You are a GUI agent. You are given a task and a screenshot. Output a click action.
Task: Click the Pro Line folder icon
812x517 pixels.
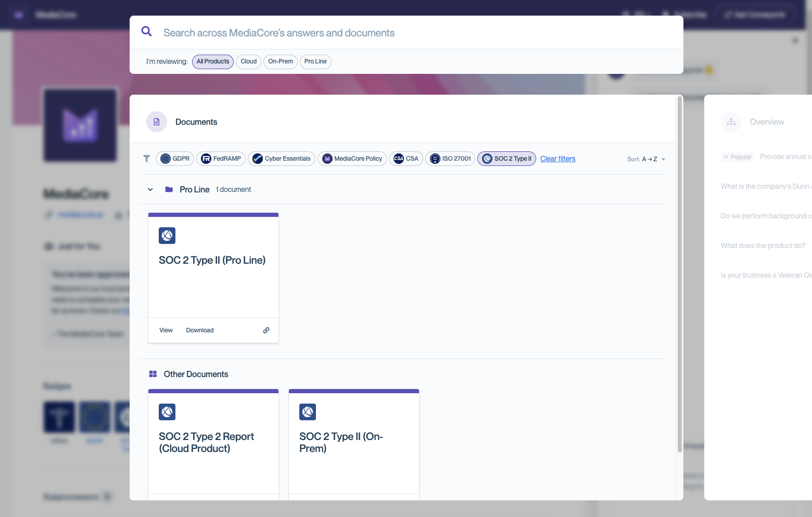(x=169, y=189)
